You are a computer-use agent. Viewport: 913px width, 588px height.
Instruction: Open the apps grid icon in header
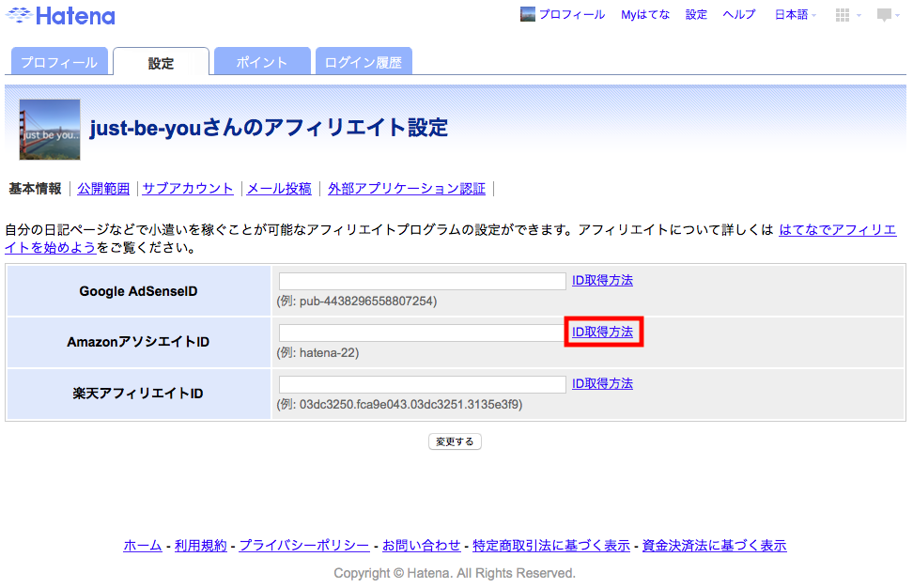842,15
